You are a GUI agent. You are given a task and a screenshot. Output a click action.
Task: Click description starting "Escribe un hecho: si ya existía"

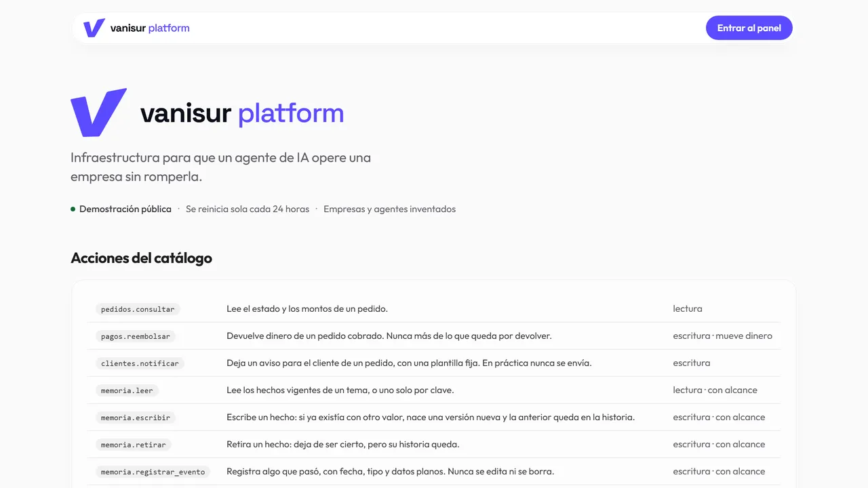tap(431, 418)
